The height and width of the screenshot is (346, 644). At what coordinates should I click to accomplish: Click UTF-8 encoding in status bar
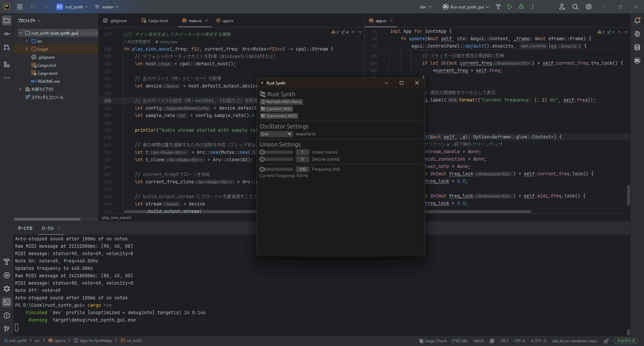(x=519, y=341)
